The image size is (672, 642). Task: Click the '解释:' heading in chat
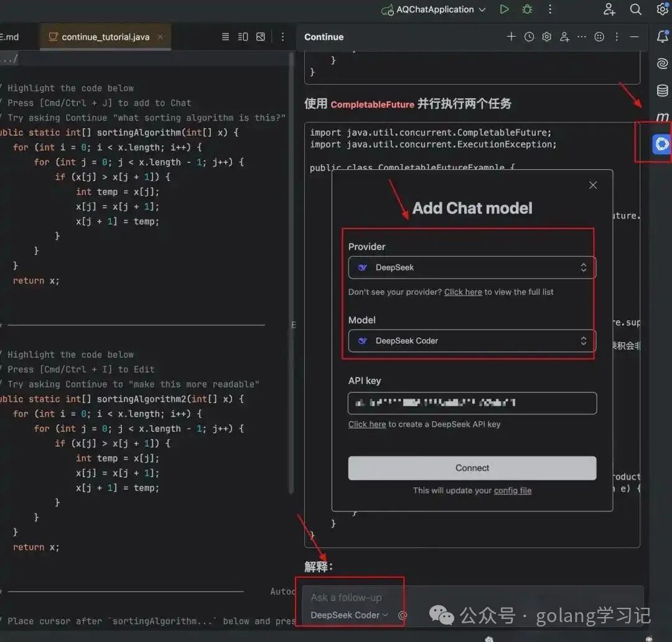pyautogui.click(x=319, y=567)
